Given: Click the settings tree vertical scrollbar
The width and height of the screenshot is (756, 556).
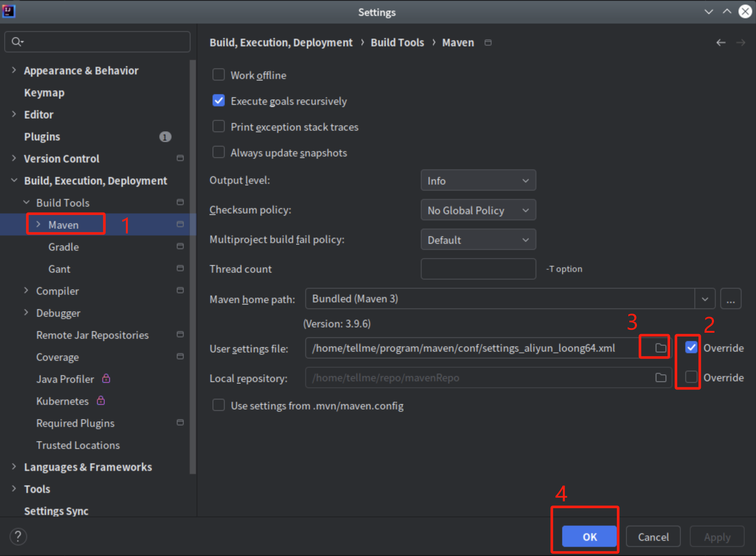Looking at the screenshot, I should [193, 267].
